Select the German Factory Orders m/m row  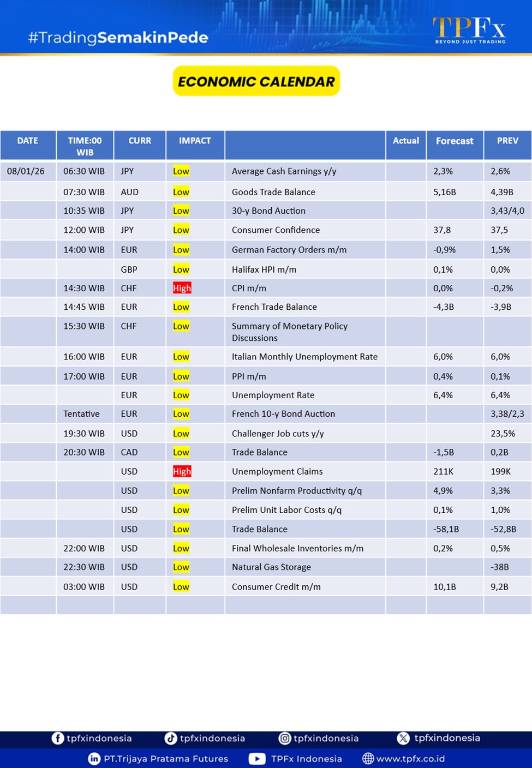click(x=289, y=250)
